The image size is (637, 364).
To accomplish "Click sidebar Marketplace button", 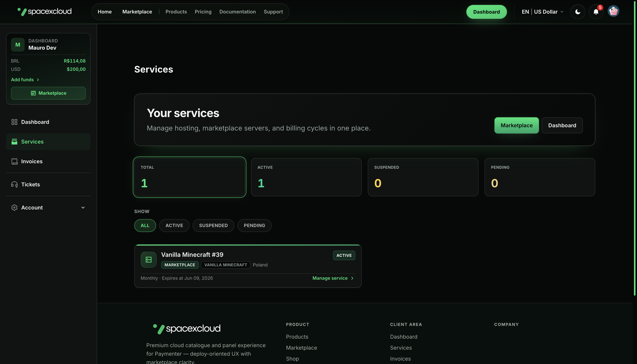I will tap(48, 93).
